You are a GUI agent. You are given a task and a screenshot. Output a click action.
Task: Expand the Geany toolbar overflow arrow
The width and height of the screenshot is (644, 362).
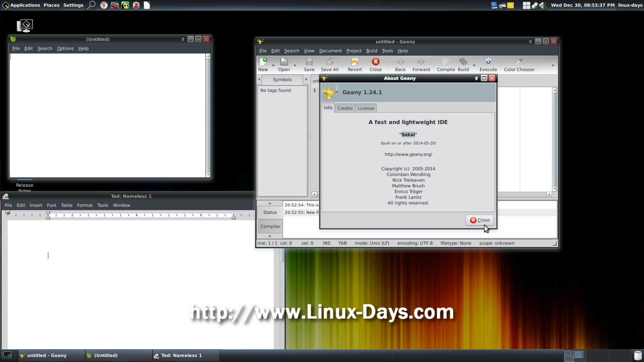553,65
